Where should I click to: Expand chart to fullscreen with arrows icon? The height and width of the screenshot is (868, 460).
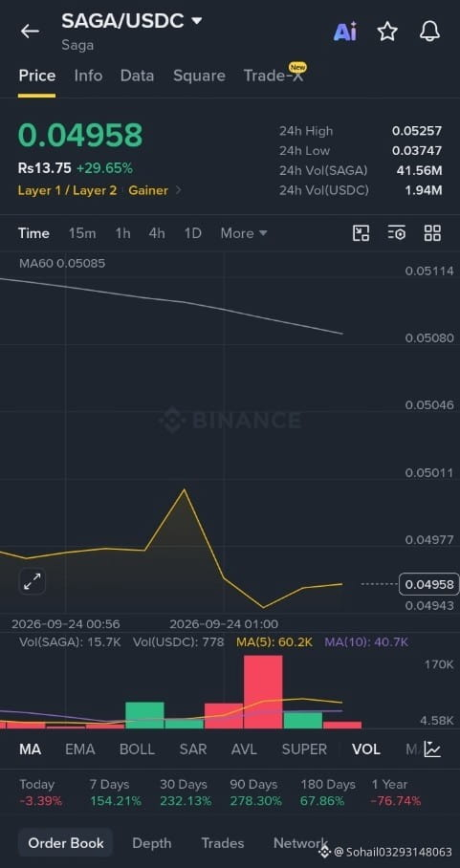tap(33, 581)
